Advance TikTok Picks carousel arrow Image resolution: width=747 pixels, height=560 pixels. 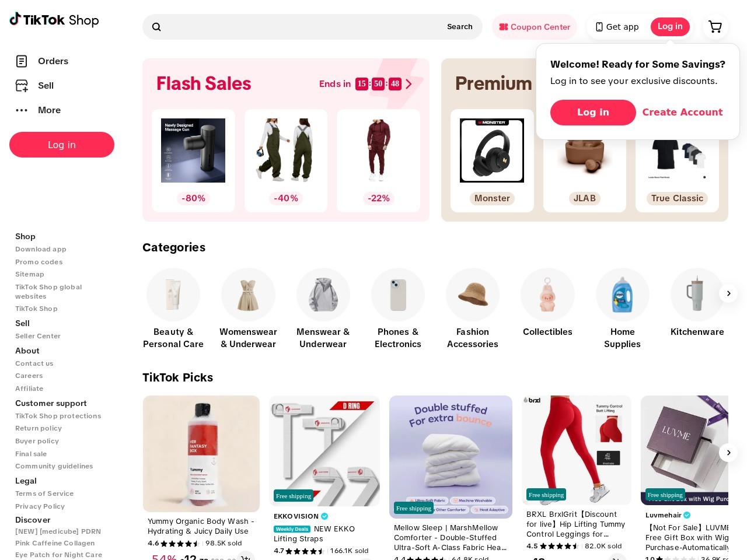coord(728,453)
